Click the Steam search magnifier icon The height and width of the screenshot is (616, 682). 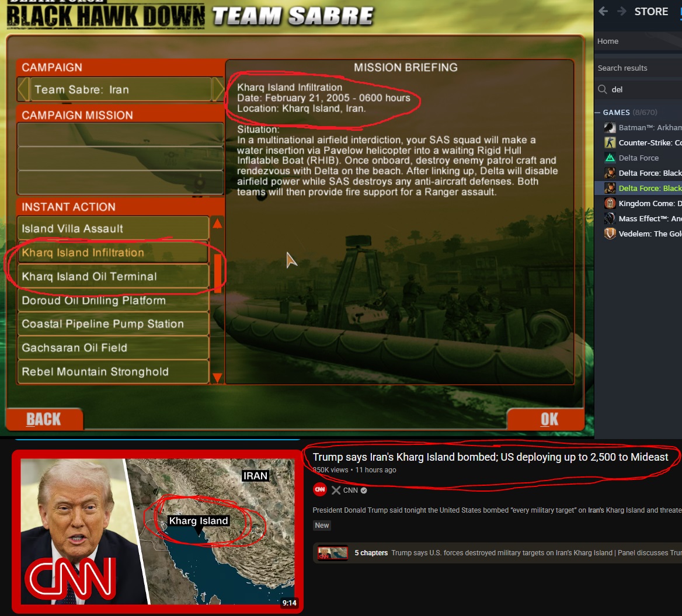(x=603, y=89)
